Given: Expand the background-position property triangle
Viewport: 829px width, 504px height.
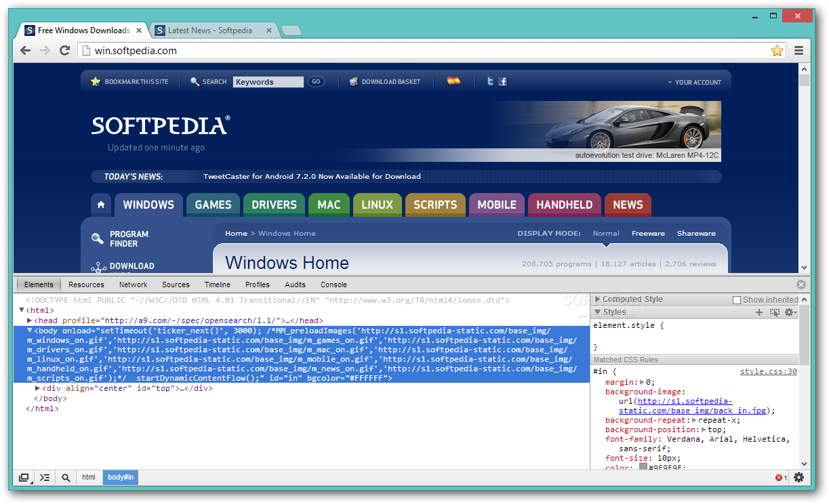Looking at the screenshot, I should 704,429.
